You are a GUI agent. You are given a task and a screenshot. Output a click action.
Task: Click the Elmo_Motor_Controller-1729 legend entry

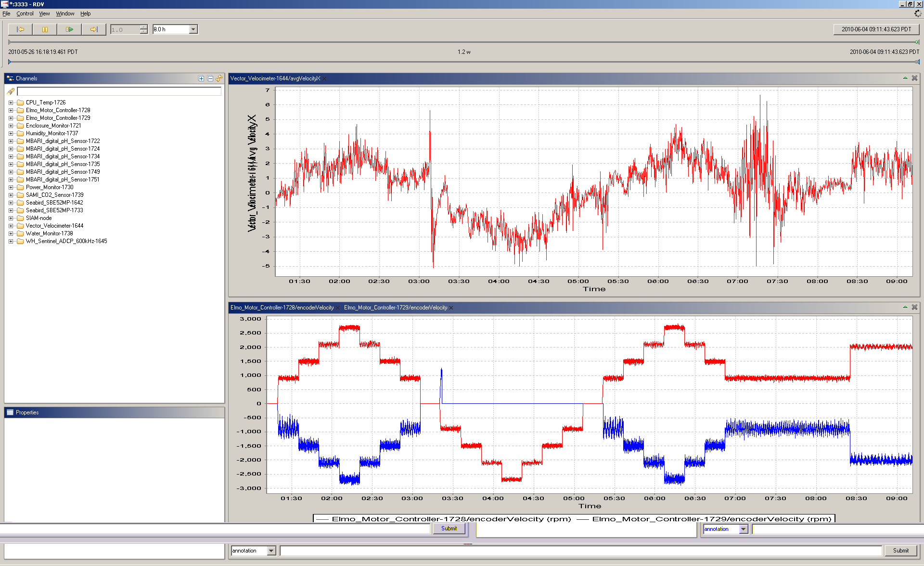[x=704, y=519]
